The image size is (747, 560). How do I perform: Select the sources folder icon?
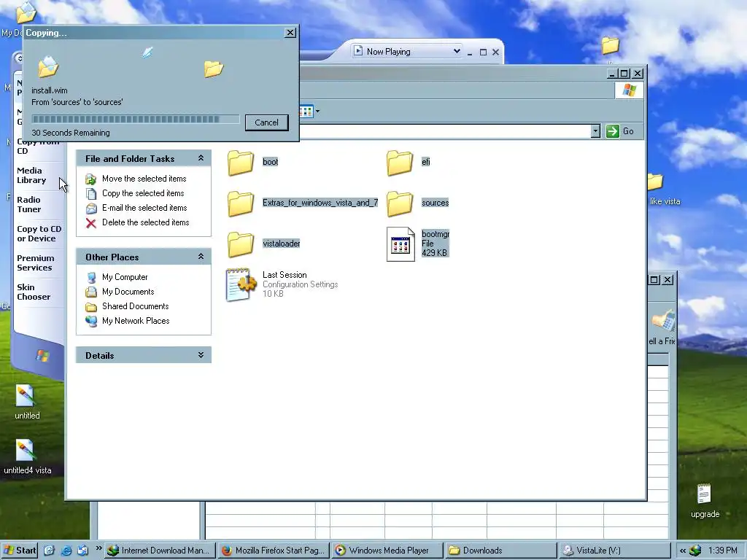point(400,203)
